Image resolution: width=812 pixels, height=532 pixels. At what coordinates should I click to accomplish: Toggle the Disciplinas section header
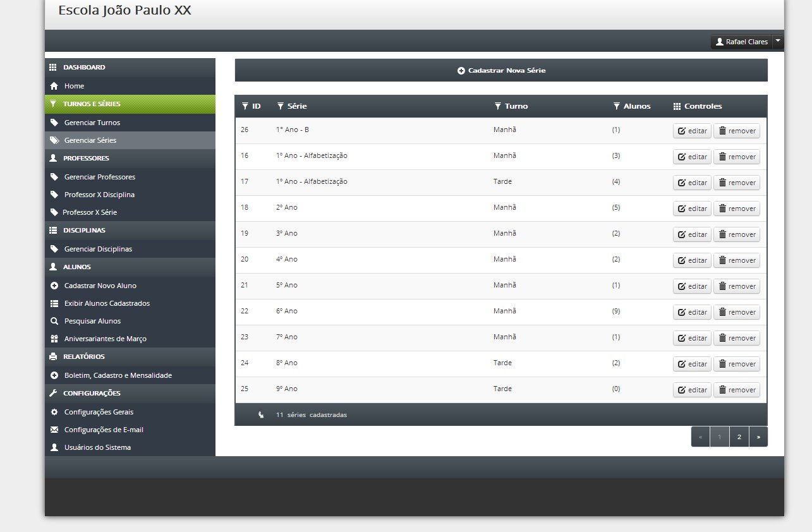click(x=130, y=231)
